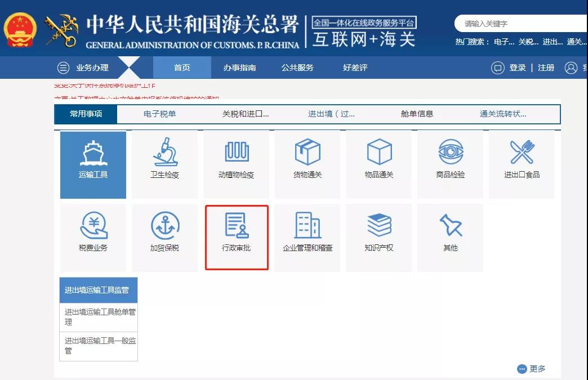Switch to the 电子税单 tab
Image resolution: width=588 pixels, height=380 pixels.
(x=159, y=114)
